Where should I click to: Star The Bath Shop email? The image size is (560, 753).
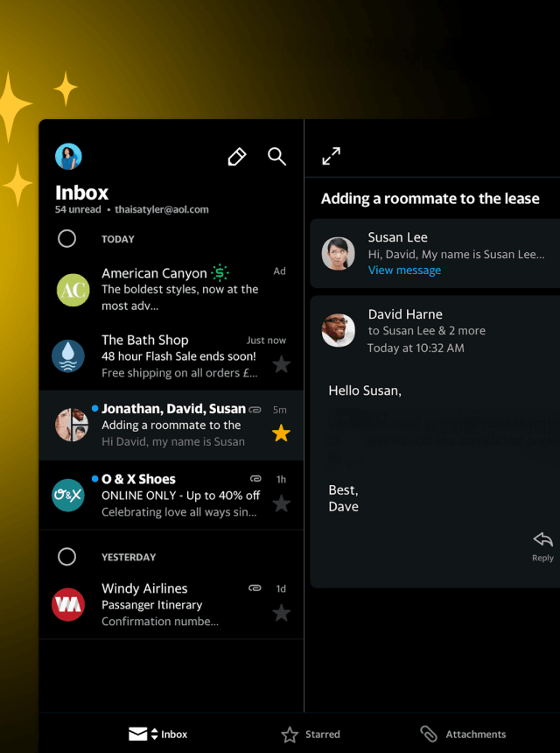[281, 364]
